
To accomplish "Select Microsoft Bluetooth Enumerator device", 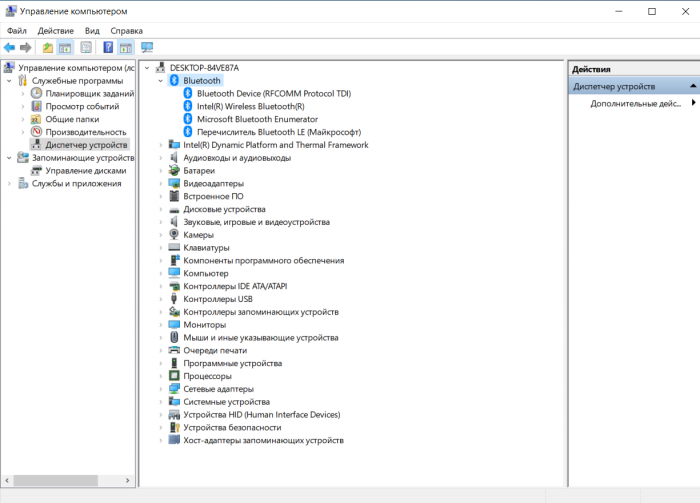I will (x=252, y=119).
